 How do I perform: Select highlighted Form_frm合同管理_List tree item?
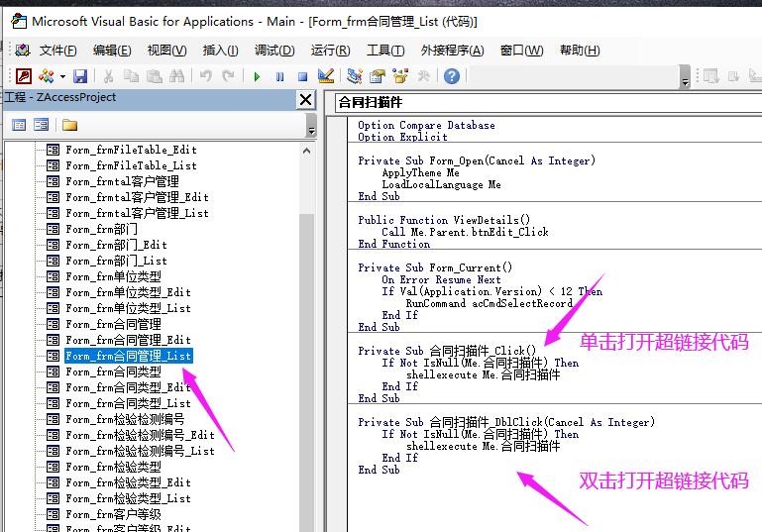(129, 356)
